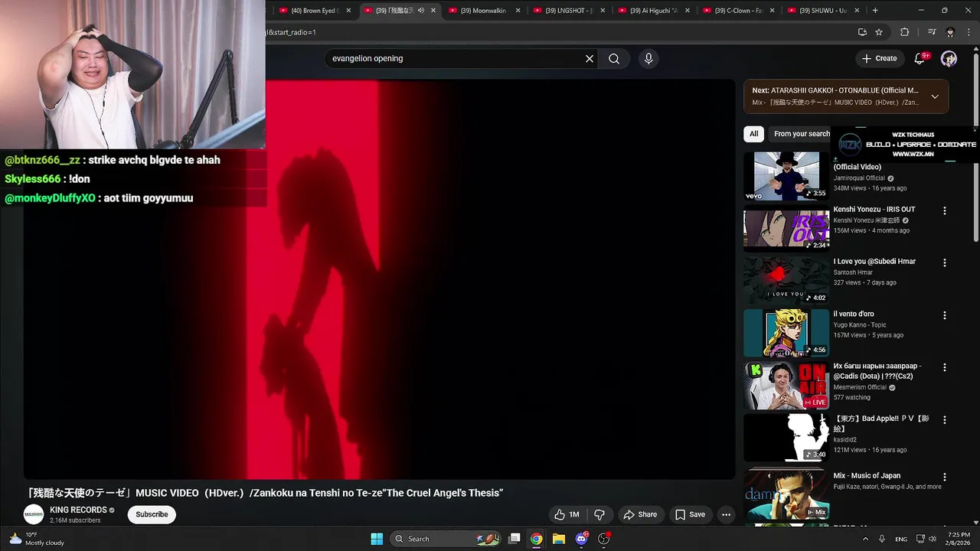Open Chrome media controls icon
980x551 pixels.
(x=932, y=32)
